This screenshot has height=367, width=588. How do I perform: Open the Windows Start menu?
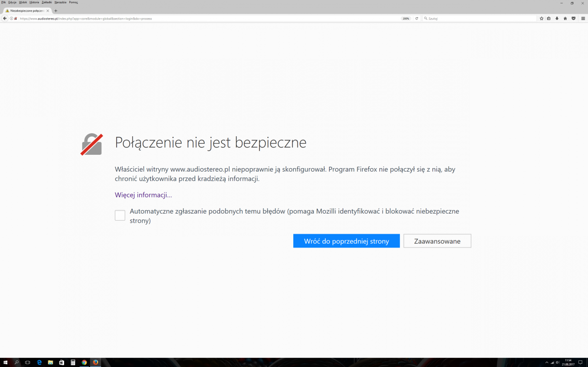coord(5,362)
